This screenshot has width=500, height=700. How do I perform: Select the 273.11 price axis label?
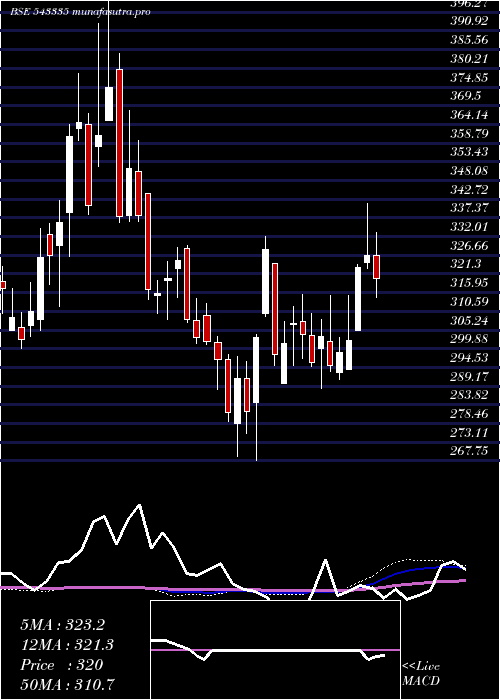click(x=469, y=433)
